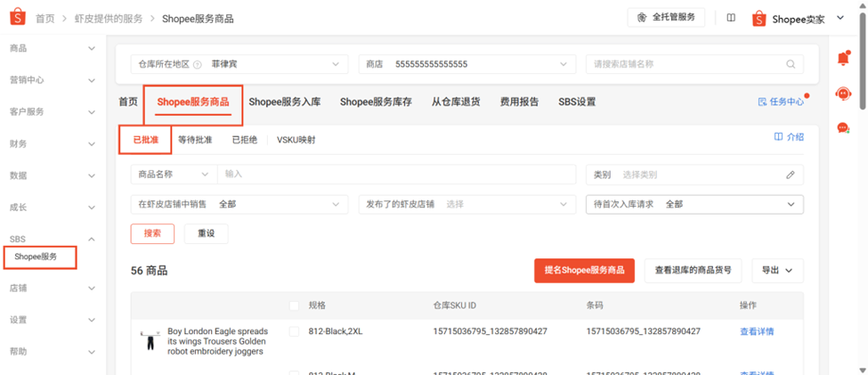This screenshot has height=375, width=868.
Task: Click the Boy London joggers product thumbnail
Action: tap(149, 340)
